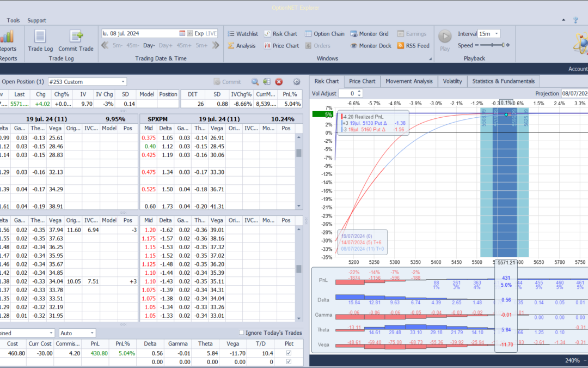Click the lower right option chain scrollbar thumb
Screen dimensions: 588x368
(x=299, y=269)
